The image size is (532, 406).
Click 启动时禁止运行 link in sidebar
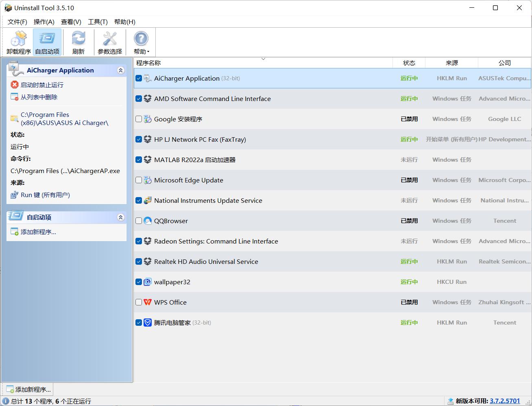(x=42, y=85)
